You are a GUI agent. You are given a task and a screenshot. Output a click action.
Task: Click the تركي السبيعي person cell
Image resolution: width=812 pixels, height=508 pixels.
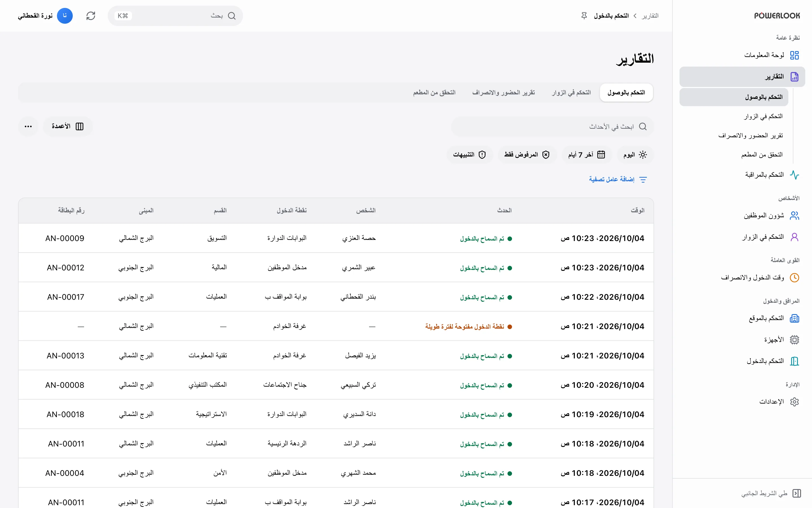358,385
